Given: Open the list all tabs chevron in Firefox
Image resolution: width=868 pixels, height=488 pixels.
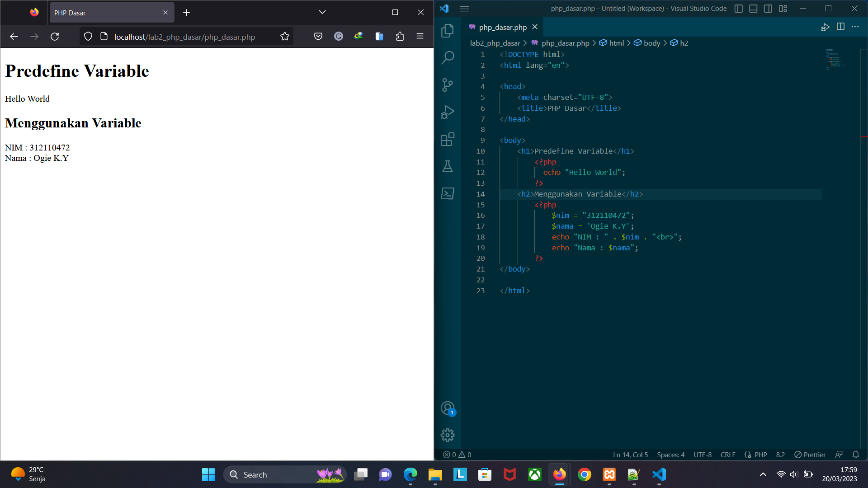Looking at the screenshot, I should click(321, 12).
